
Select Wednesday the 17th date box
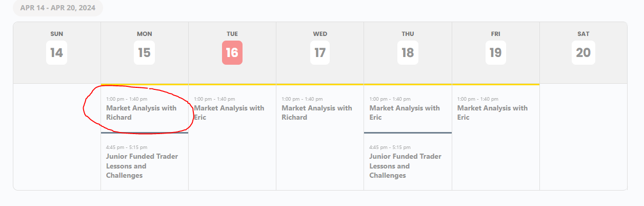[x=320, y=52]
